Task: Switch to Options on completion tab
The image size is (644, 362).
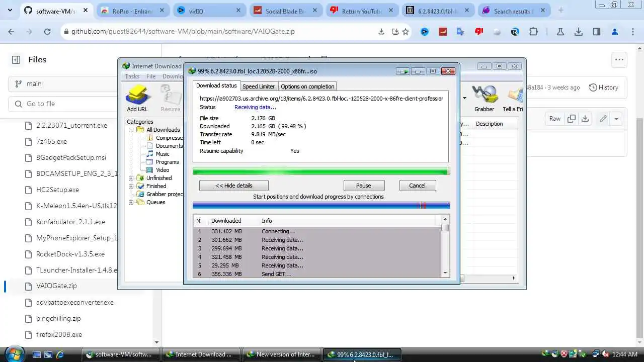Action: pyautogui.click(x=307, y=86)
